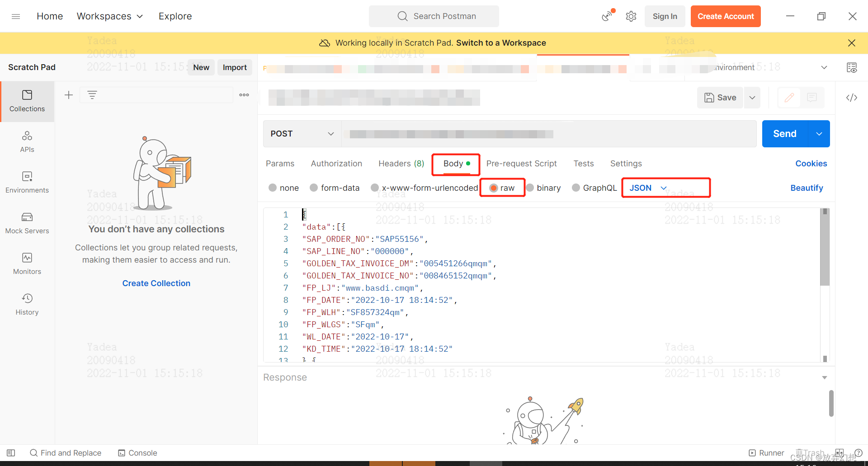This screenshot has height=466, width=868.
Task: Open the two-pane view icon in status bar
Action: tap(840, 453)
